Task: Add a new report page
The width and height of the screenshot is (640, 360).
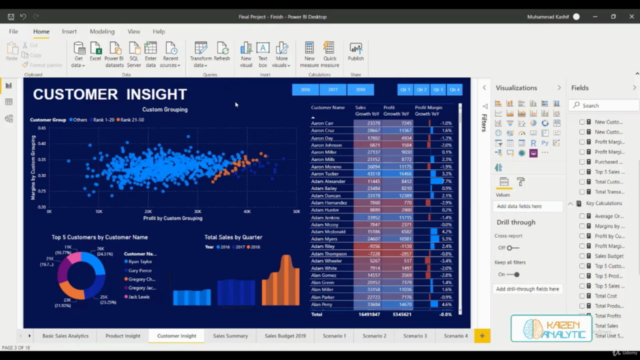Action: [482, 336]
